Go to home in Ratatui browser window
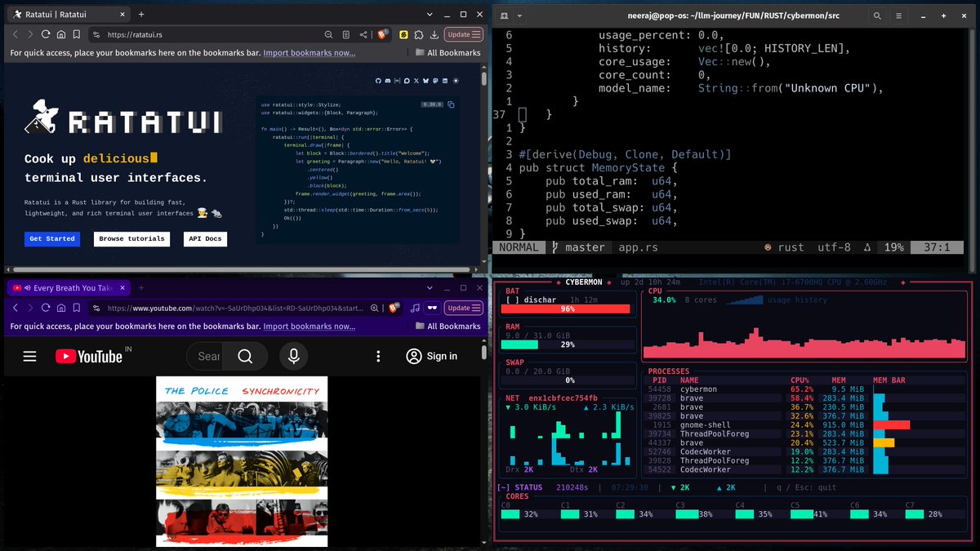 tap(61, 34)
